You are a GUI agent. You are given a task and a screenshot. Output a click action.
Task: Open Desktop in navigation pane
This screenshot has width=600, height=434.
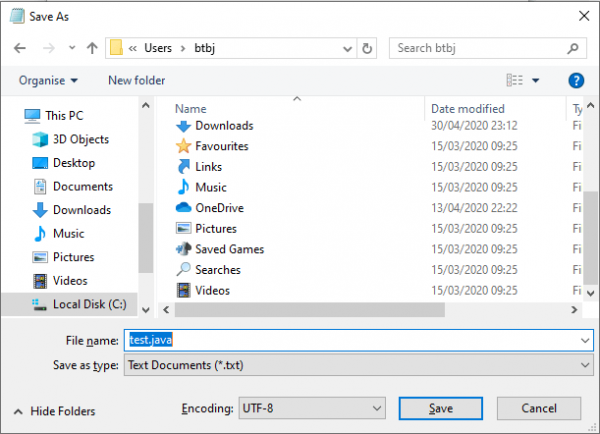click(64, 163)
